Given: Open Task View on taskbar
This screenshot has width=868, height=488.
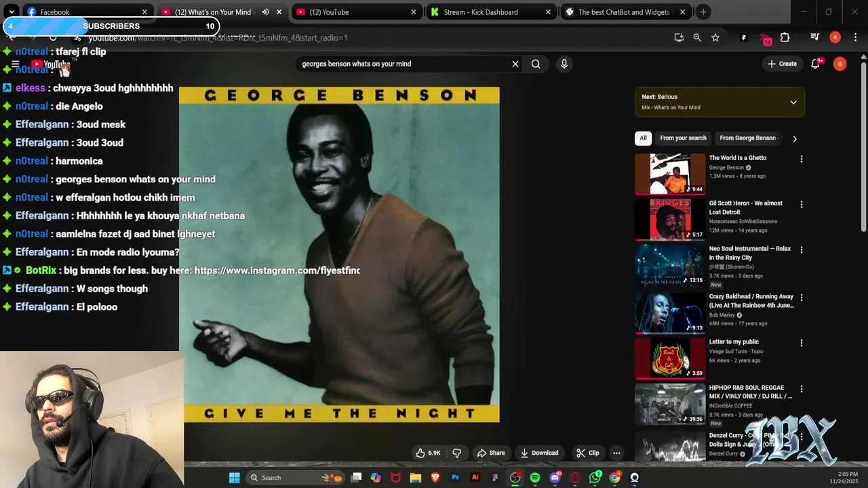Looking at the screenshot, I should pyautogui.click(x=357, y=478).
